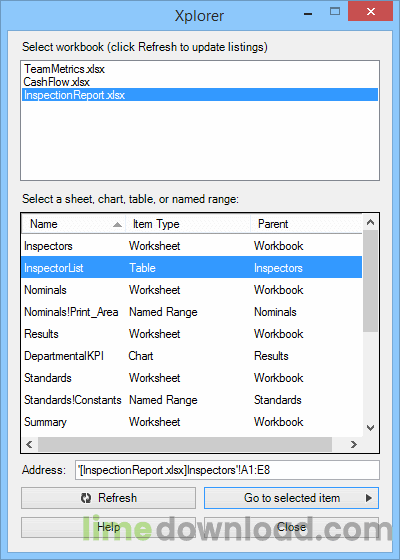The width and height of the screenshot is (400, 560).
Task: Click the Refresh button with circular arrows
Action: click(108, 498)
